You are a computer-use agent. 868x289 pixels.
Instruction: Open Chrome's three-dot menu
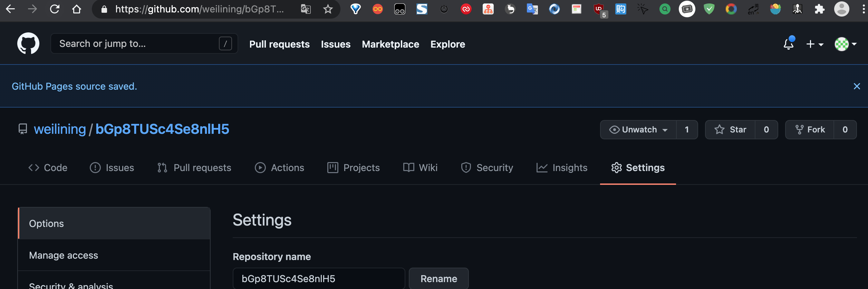[x=864, y=9]
